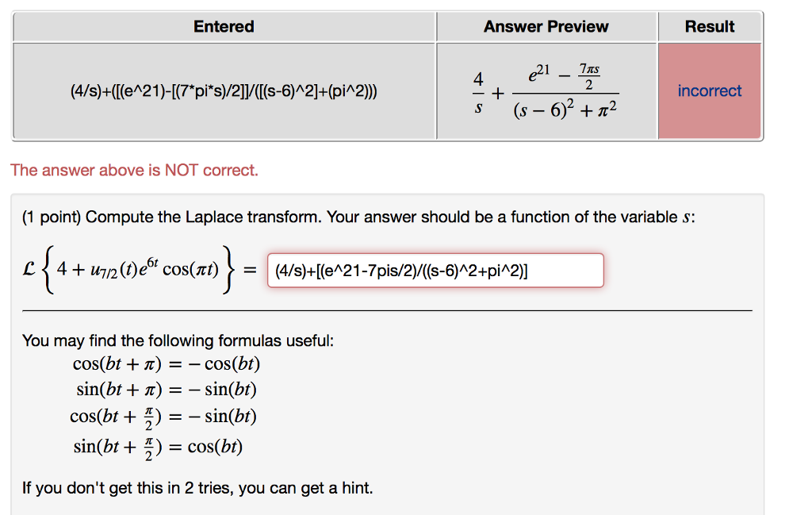Select the entered expression in the feedback table

[224, 90]
